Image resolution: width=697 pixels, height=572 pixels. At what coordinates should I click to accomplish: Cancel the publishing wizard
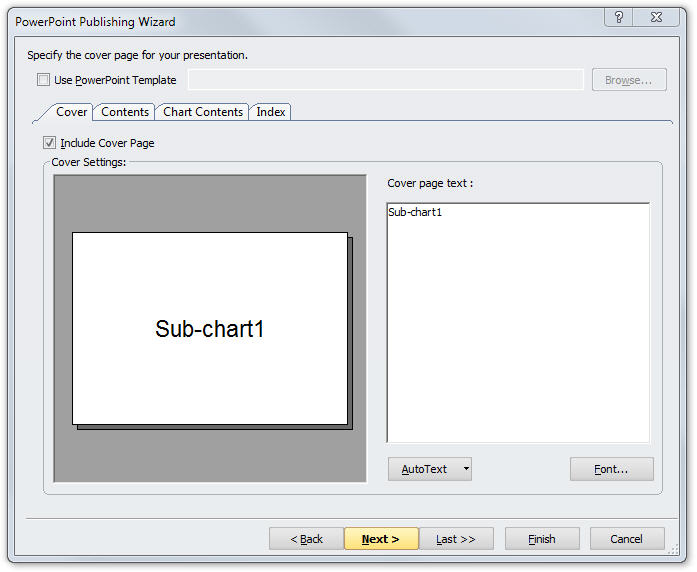(x=626, y=539)
